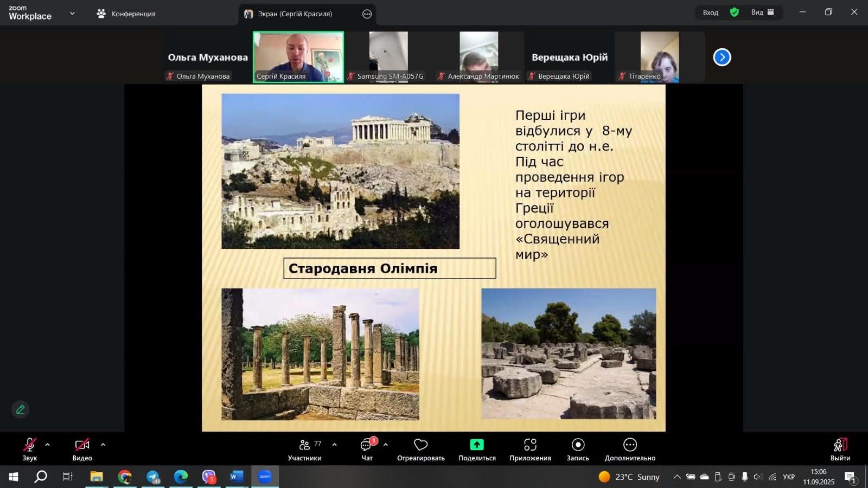Click battery icon in system tray
The height and width of the screenshot is (488, 868).
point(691,477)
